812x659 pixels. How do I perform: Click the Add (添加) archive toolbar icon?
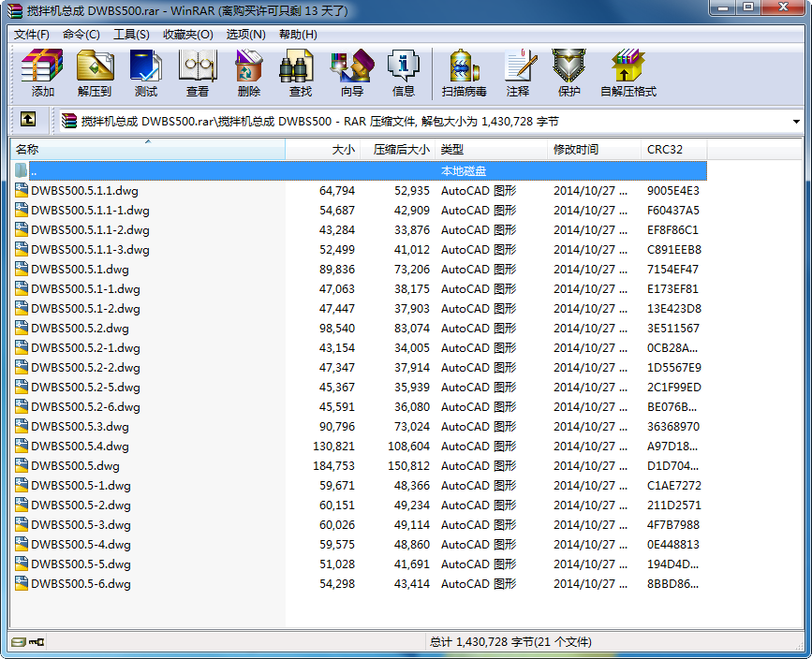[42, 73]
